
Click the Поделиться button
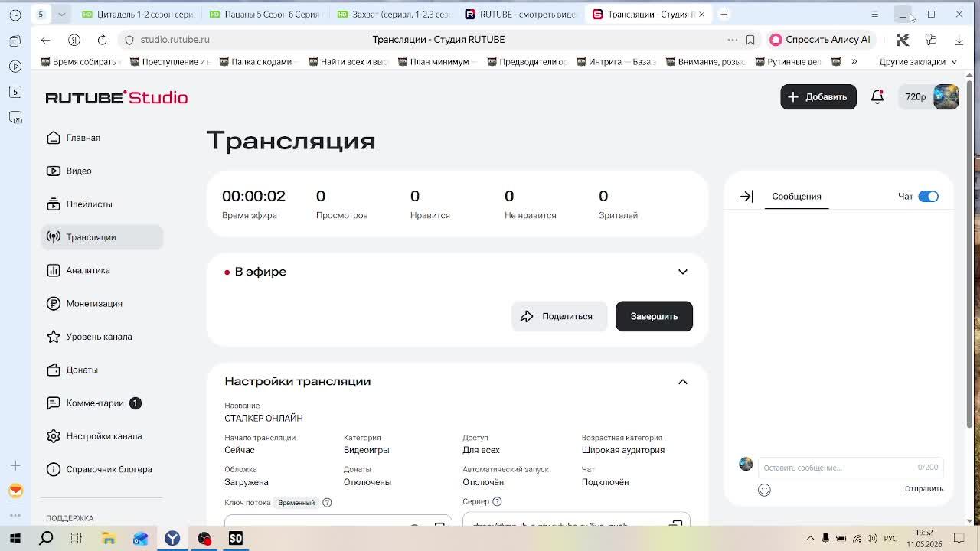click(559, 316)
